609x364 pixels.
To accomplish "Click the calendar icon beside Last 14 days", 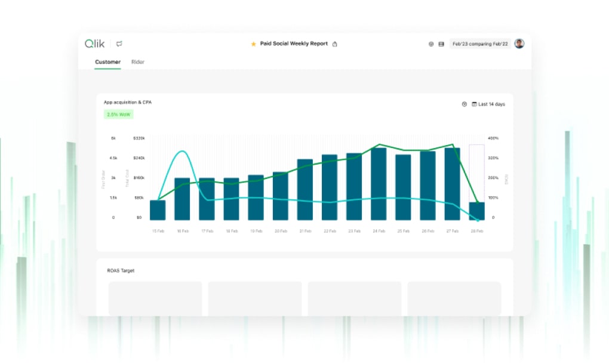I will pos(474,104).
